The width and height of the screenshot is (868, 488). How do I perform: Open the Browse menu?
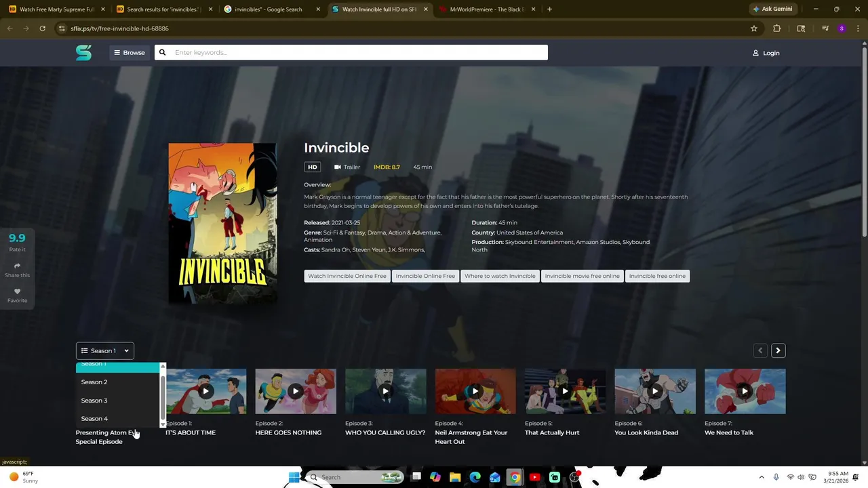(129, 52)
